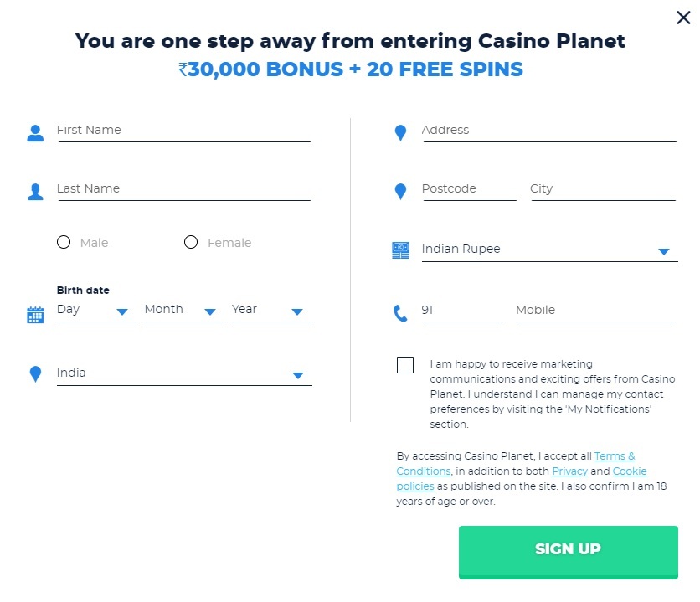Click the person icon beside First Name

(34, 132)
